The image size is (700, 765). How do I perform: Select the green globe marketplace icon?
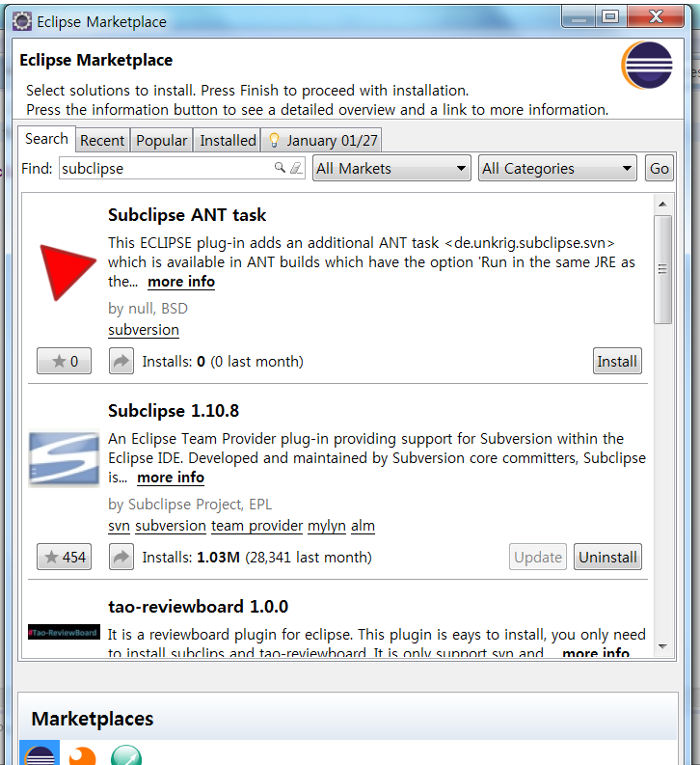click(126, 755)
